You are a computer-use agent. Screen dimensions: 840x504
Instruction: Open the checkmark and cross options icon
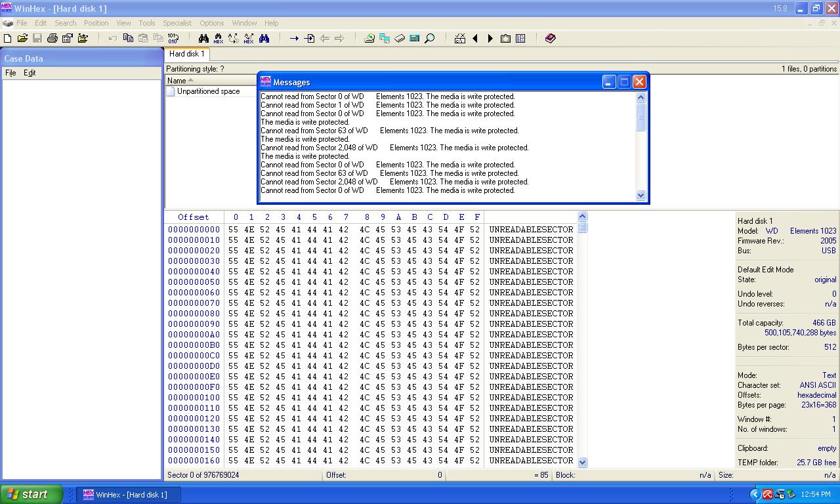460,39
